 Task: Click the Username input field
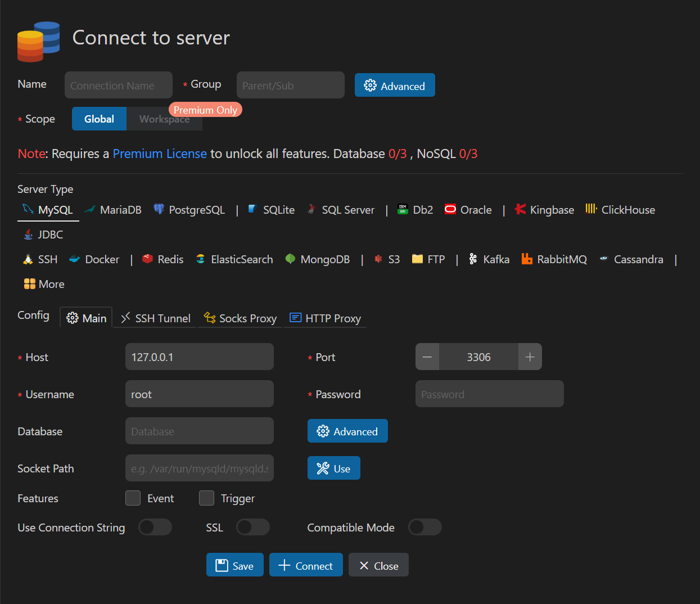click(200, 394)
